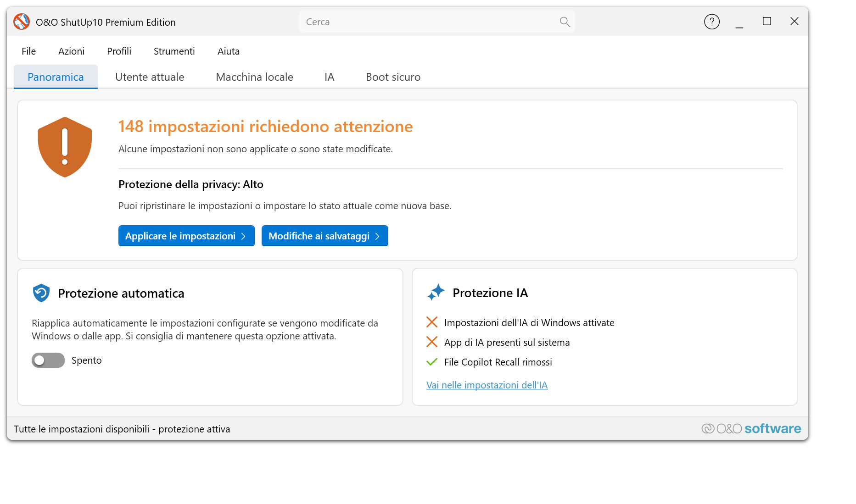
Task: Open the Strumenti menu
Action: (x=174, y=51)
